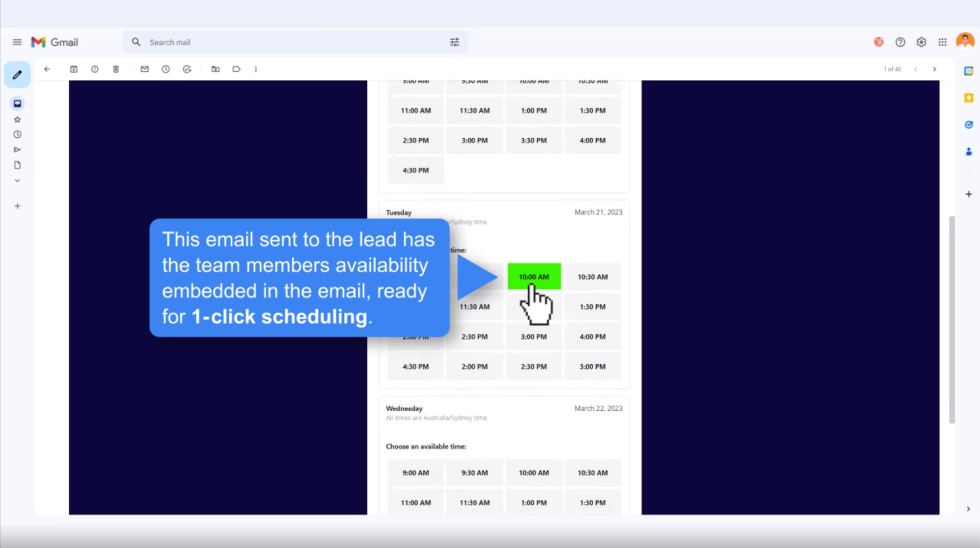Go to older email arrow
This screenshot has height=548, width=980.
click(x=935, y=69)
